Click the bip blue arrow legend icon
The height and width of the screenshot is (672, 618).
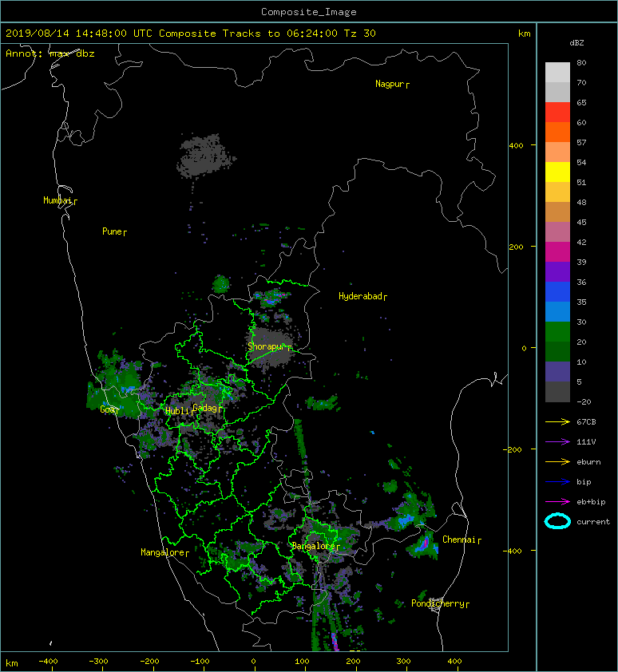[x=557, y=482]
